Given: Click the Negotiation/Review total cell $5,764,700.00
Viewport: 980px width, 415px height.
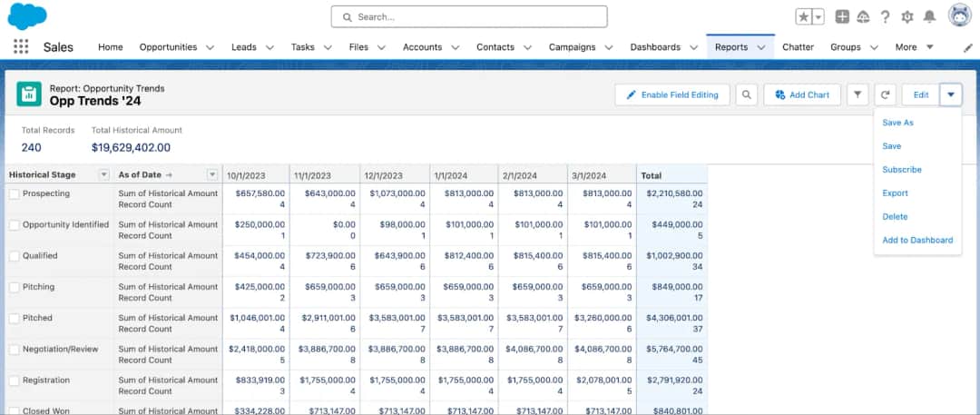Looking at the screenshot, I should tap(674, 349).
